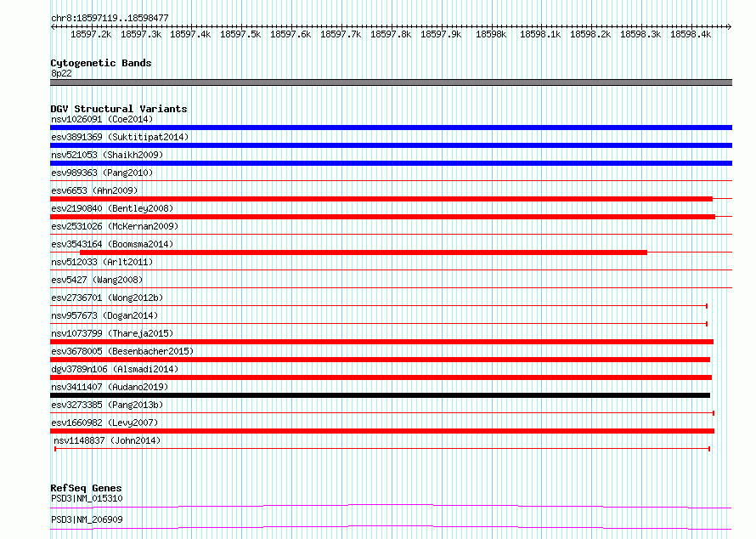Image resolution: width=756 pixels, height=539 pixels.
Task: Open variant esv989363 (Pang2010) label
Action: (x=102, y=173)
